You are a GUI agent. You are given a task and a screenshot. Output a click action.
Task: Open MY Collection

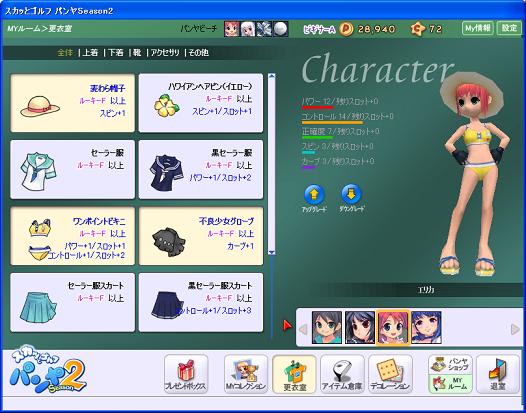pyautogui.click(x=246, y=374)
